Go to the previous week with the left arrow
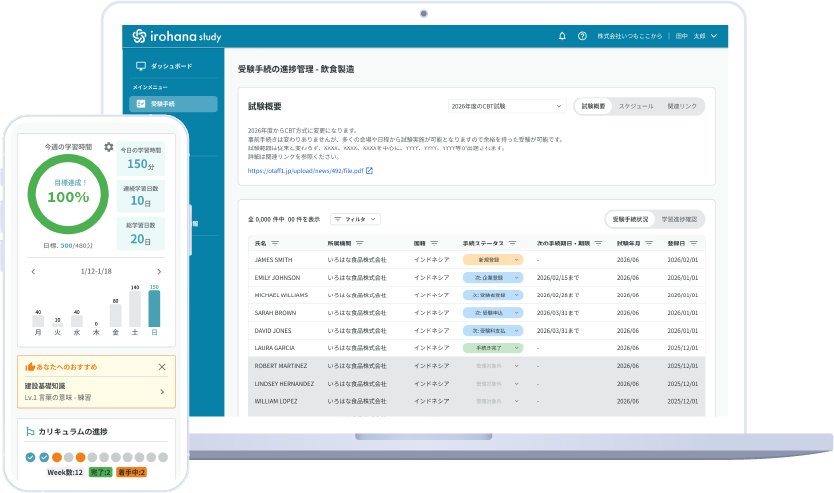834x493 pixels. pos(34,272)
